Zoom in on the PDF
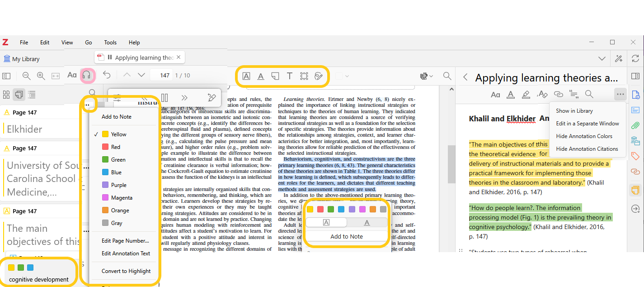The height and width of the screenshot is (287, 644). (41, 76)
